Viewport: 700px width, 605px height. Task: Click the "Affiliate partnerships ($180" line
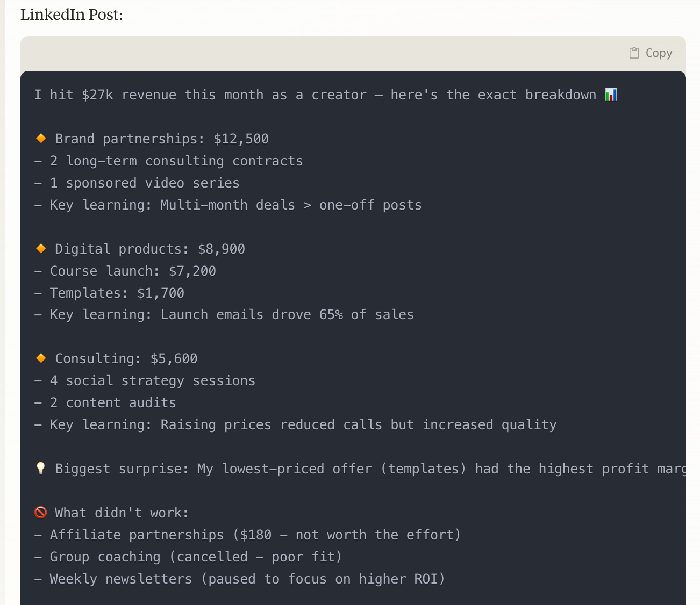tap(248, 535)
